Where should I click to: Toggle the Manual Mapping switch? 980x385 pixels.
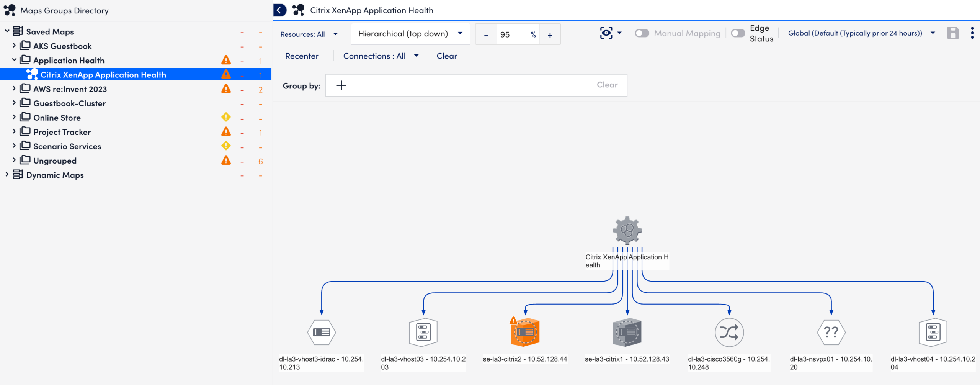[642, 33]
